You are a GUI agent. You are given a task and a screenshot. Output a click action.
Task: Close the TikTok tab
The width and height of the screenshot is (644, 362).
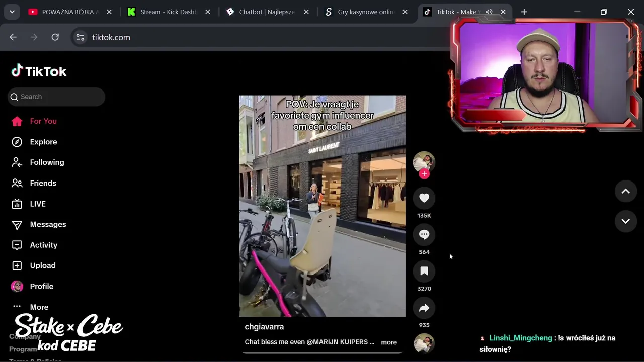(x=503, y=12)
